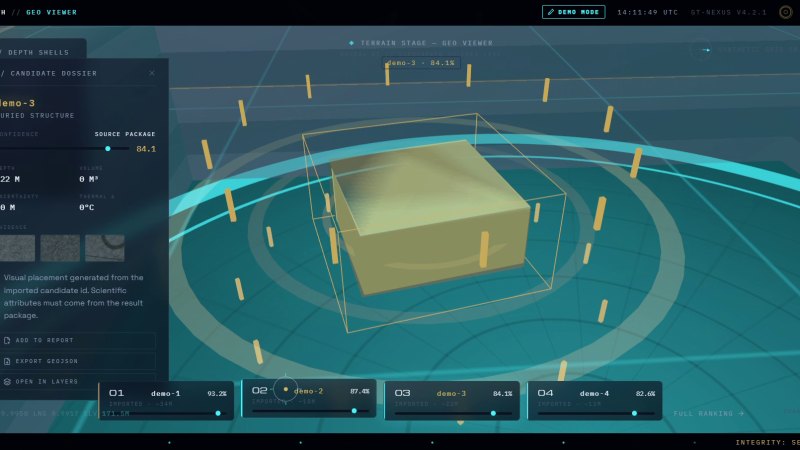800x450 pixels.
Task: Open the circular settings icon in header
Action: pos(786,12)
